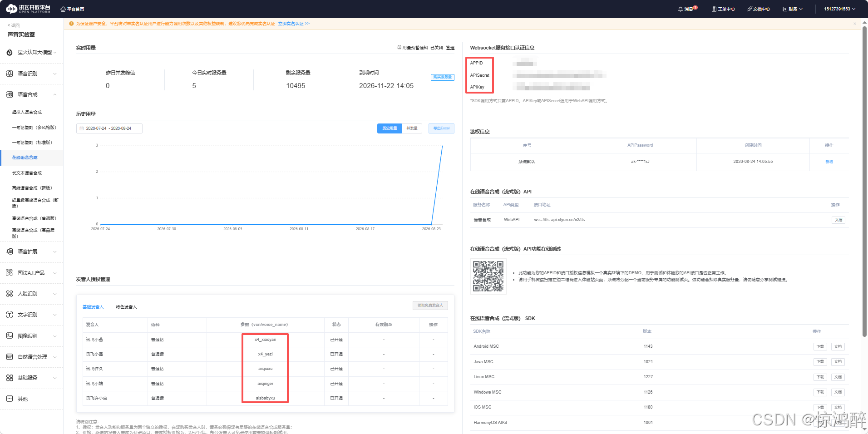The height and width of the screenshot is (434, 868).
Task: Click the 基础服务 grid icon
Action: click(10, 378)
